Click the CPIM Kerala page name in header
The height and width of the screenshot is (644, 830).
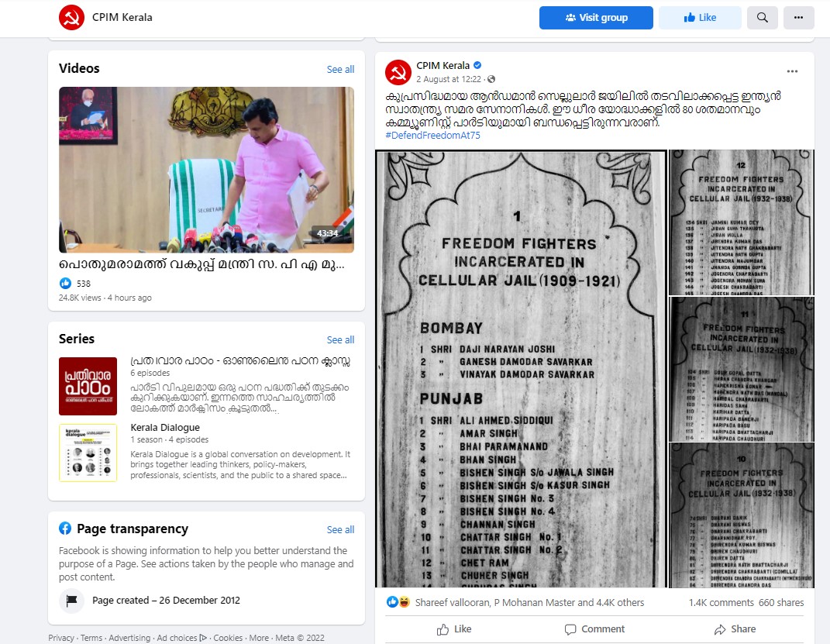click(122, 18)
